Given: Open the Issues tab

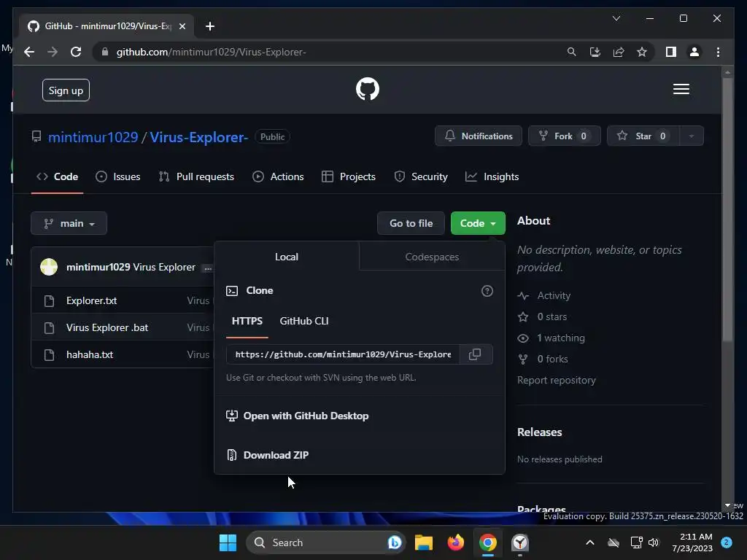Looking at the screenshot, I should tap(118, 176).
